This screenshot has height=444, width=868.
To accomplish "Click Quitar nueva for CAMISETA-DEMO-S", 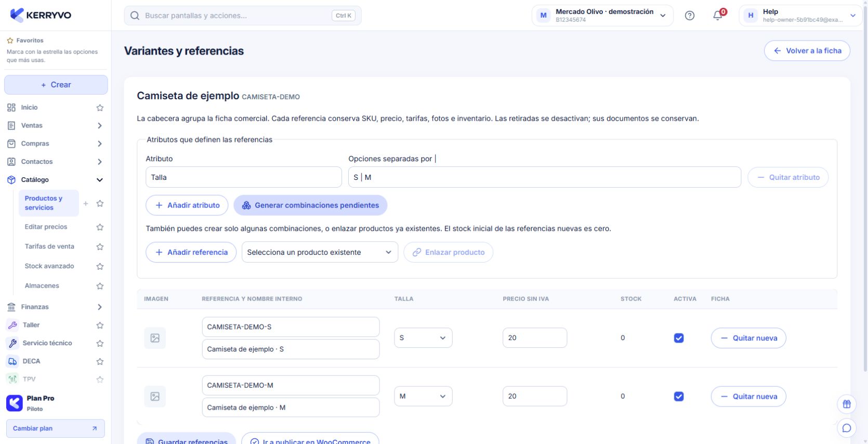I will coord(748,338).
